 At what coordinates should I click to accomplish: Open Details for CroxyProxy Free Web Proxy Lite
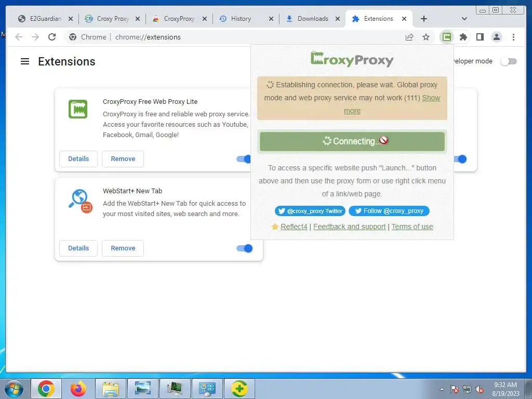click(x=78, y=159)
